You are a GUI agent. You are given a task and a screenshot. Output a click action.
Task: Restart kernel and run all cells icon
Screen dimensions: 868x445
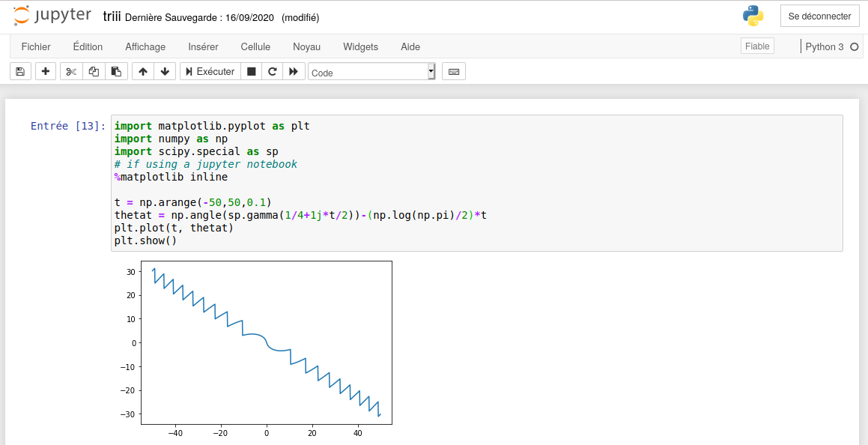coord(294,72)
